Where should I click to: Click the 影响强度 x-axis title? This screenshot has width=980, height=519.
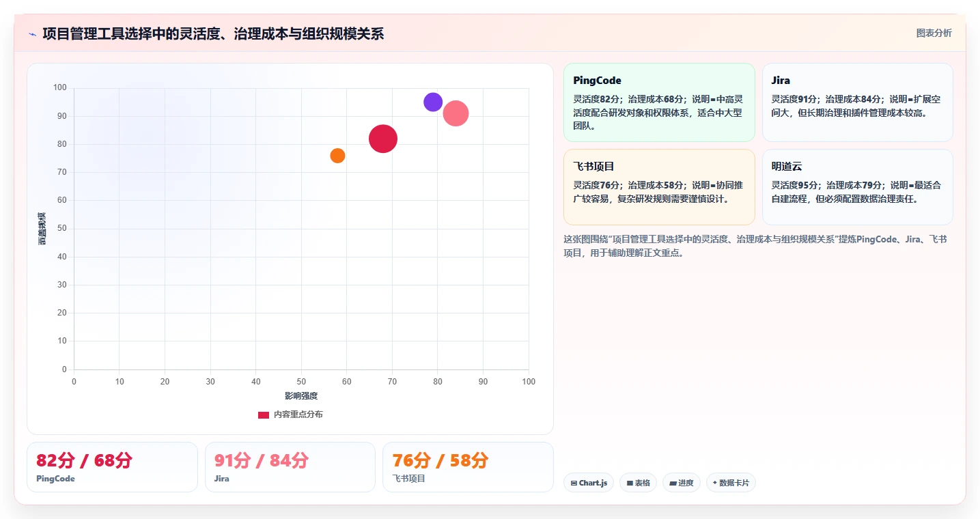(301, 396)
